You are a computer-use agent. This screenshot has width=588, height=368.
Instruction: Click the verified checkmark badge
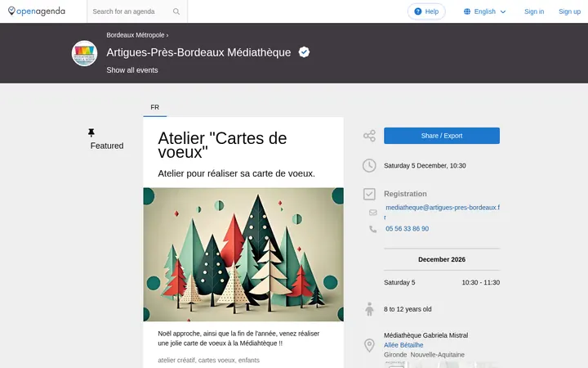pyautogui.click(x=304, y=52)
